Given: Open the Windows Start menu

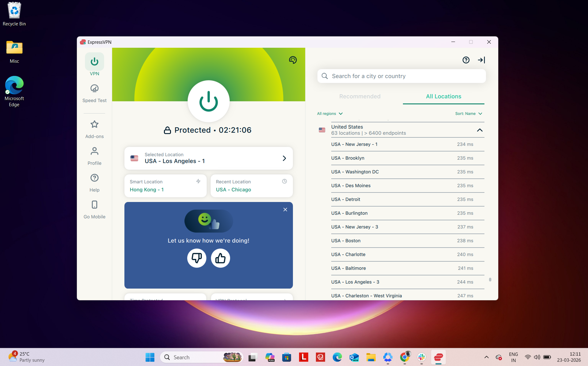Looking at the screenshot, I should pos(150,357).
